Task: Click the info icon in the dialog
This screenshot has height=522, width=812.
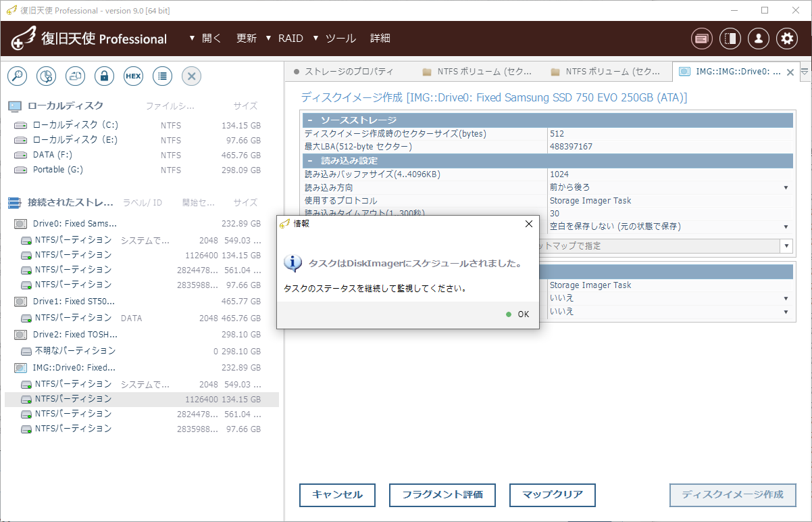Action: [x=292, y=263]
